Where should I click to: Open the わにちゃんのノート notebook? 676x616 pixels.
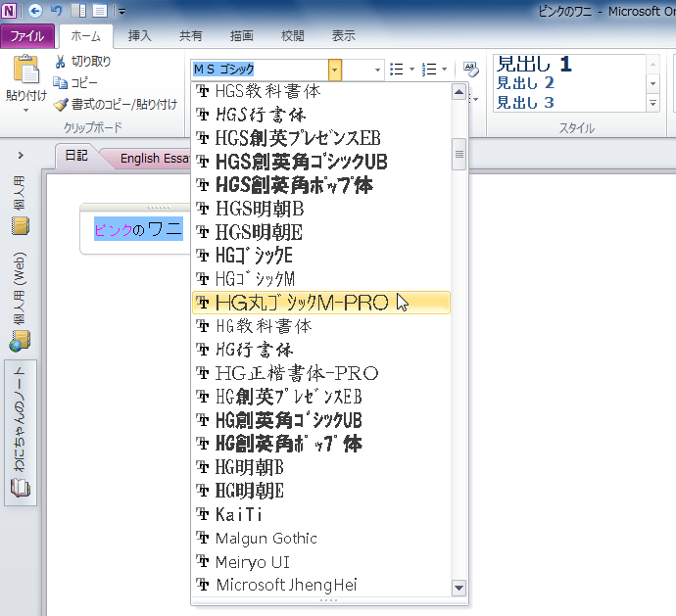point(20,432)
